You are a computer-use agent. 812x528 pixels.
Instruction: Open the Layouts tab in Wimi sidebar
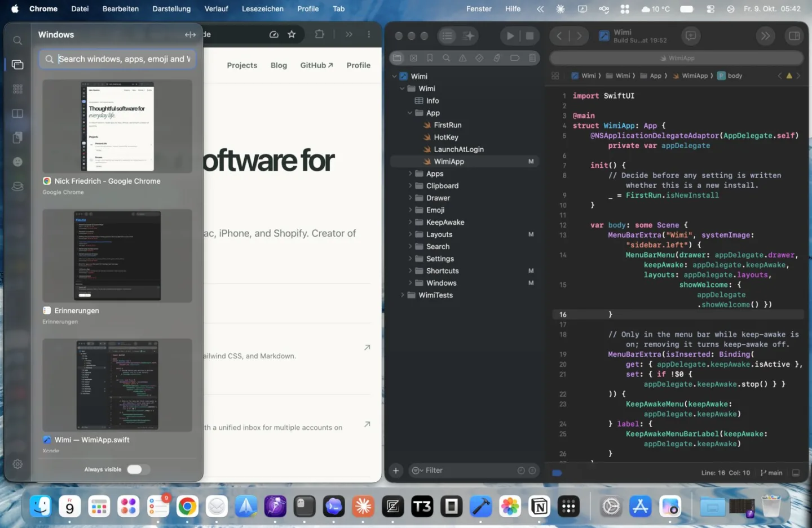(x=17, y=113)
